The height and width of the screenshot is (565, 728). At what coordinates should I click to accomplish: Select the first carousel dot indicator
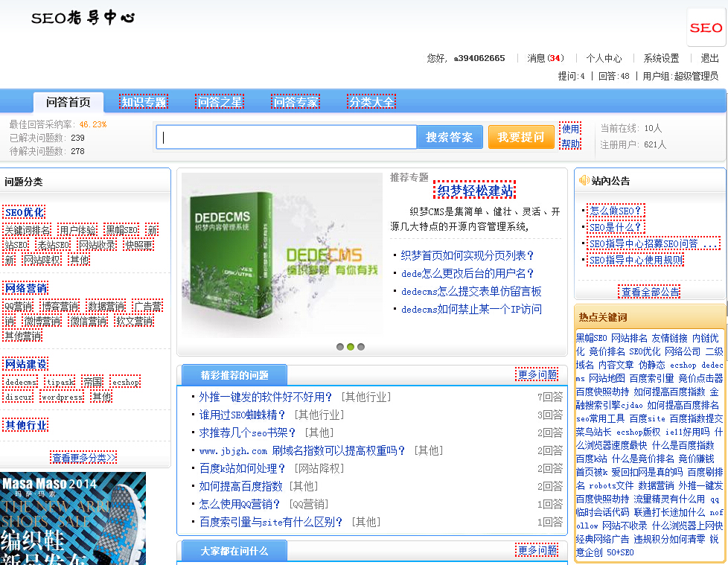click(340, 347)
